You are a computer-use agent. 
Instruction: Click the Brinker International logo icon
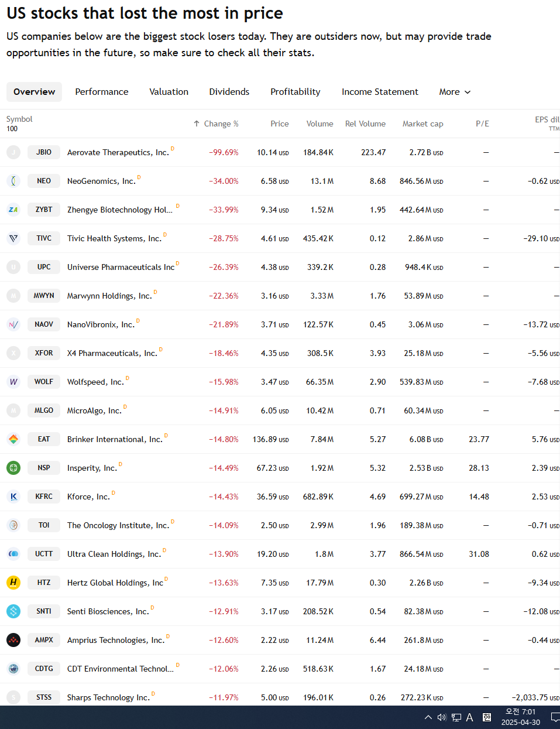(x=13, y=439)
